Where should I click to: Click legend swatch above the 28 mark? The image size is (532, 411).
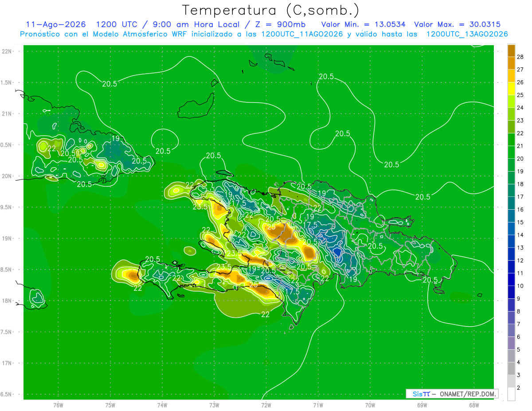(511, 51)
